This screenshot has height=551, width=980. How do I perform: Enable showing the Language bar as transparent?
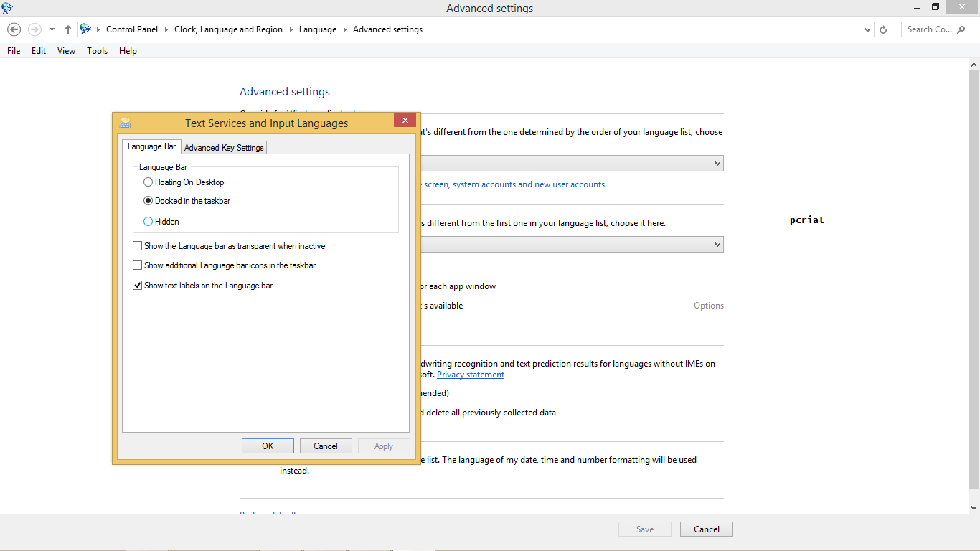(x=137, y=245)
